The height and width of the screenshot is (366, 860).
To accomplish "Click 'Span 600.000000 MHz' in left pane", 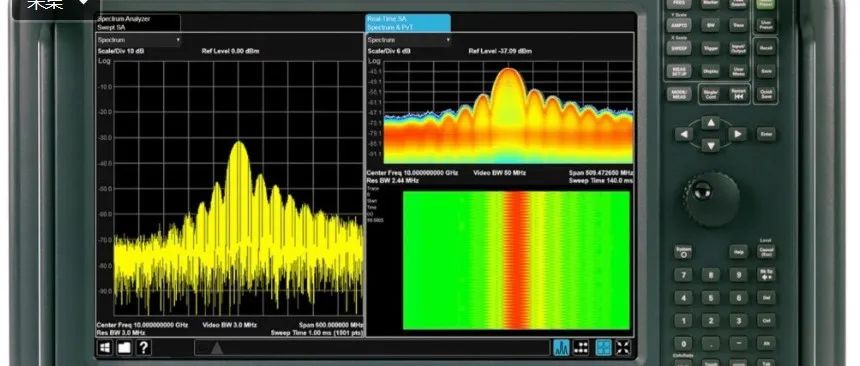I will (331, 325).
